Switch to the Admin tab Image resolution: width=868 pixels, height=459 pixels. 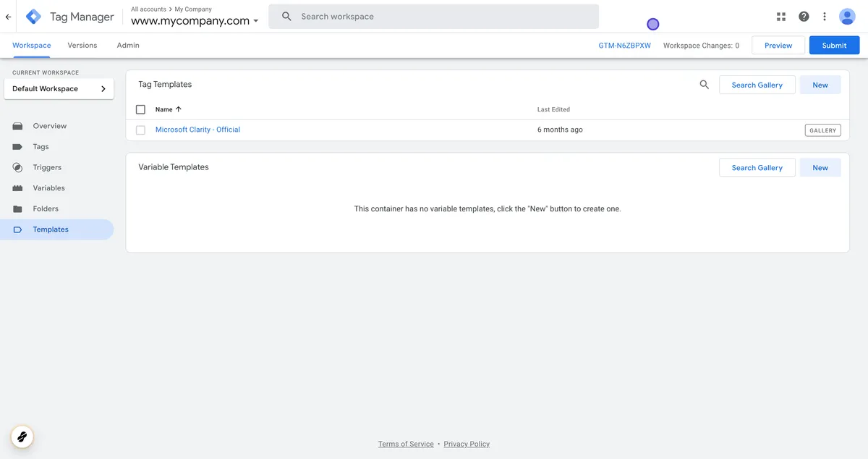128,45
